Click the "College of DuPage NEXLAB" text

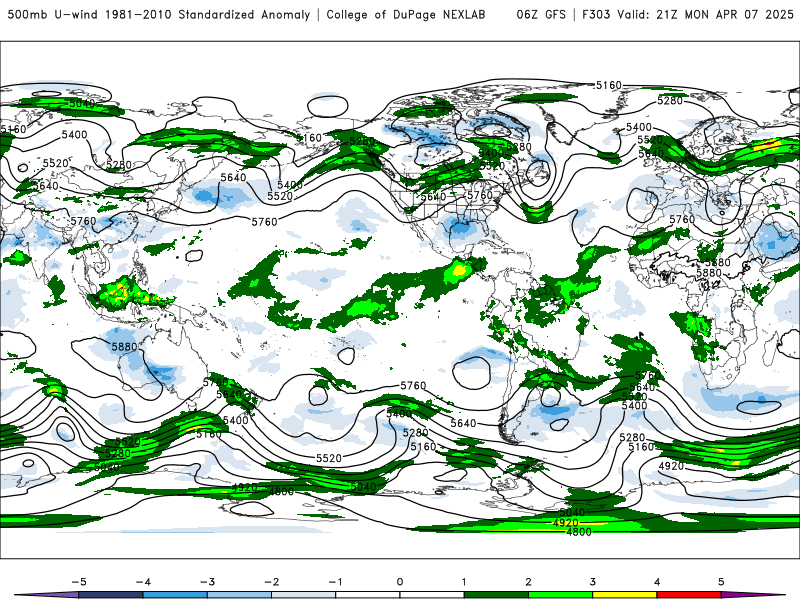pyautogui.click(x=406, y=14)
